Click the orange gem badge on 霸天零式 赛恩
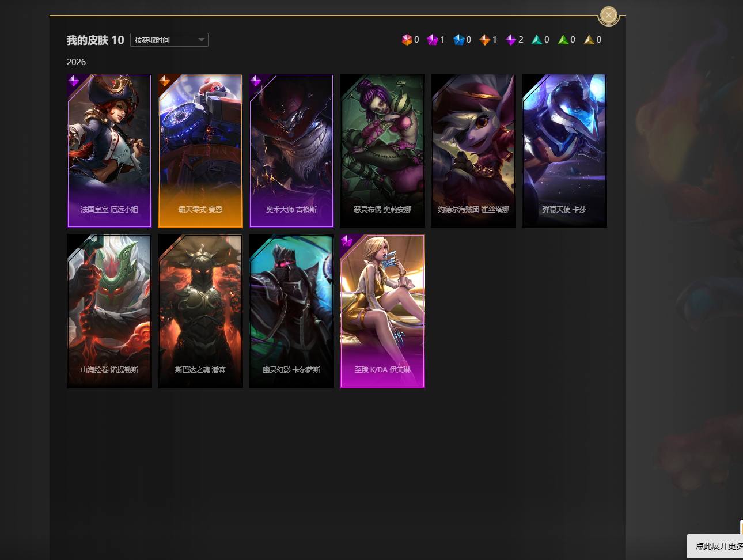 point(165,81)
